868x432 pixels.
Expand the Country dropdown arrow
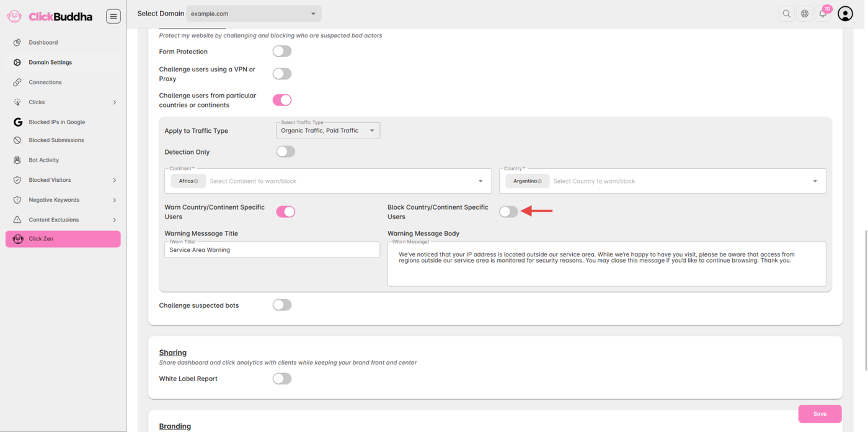815,181
